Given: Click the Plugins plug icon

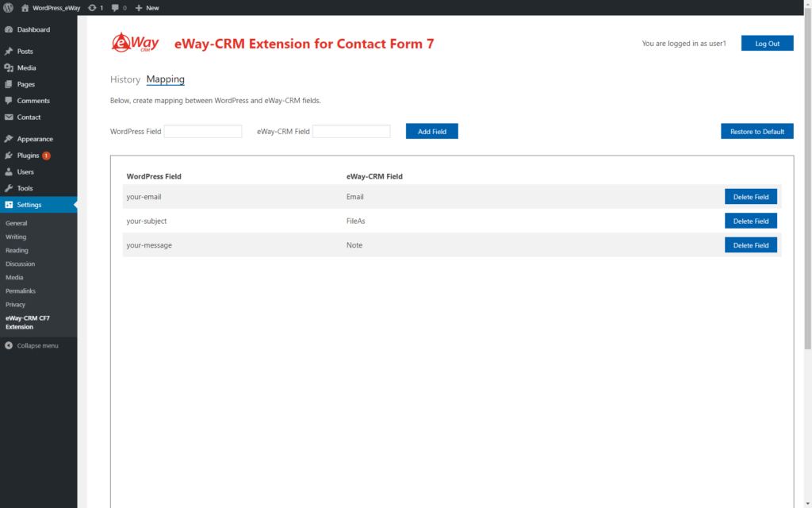Looking at the screenshot, I should coord(9,156).
